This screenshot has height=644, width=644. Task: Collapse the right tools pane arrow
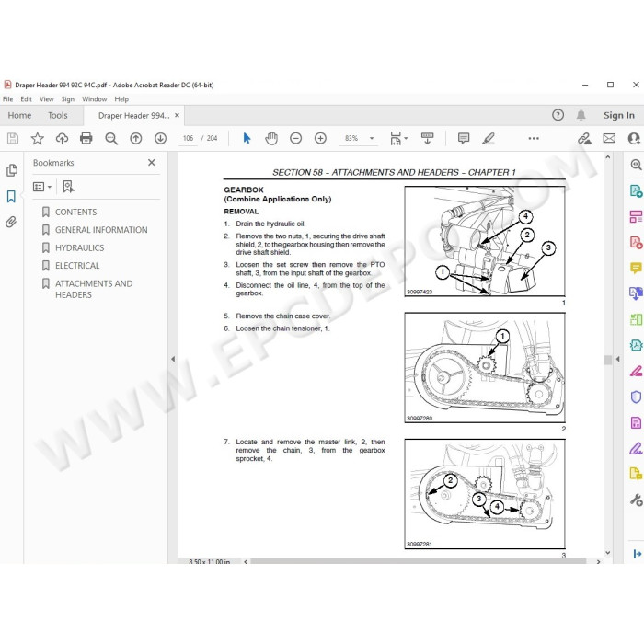617,359
